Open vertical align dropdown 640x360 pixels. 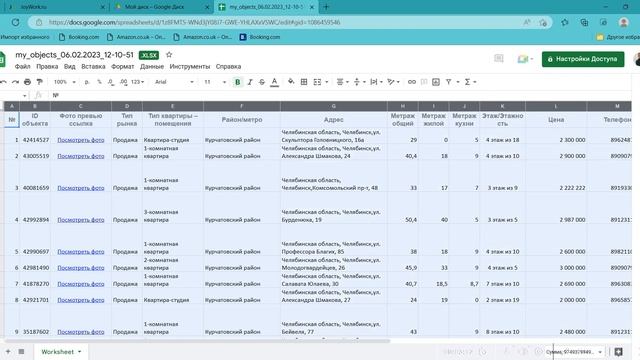tap(359, 82)
